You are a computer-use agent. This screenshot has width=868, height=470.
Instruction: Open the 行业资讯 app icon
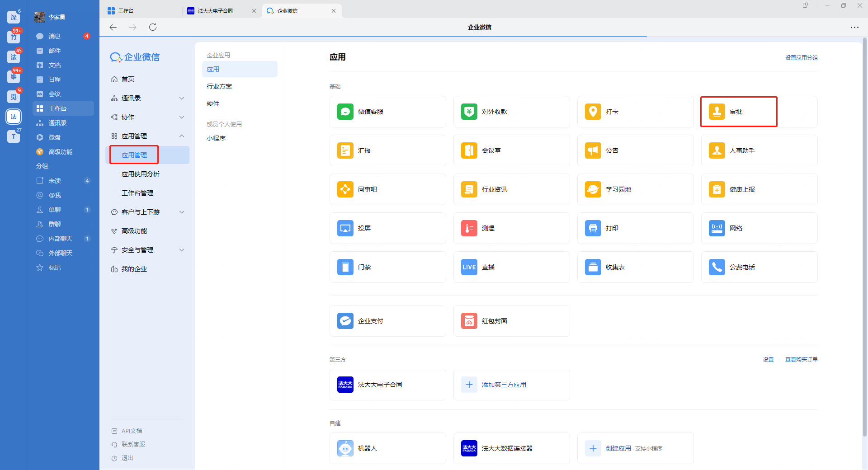[469, 189]
